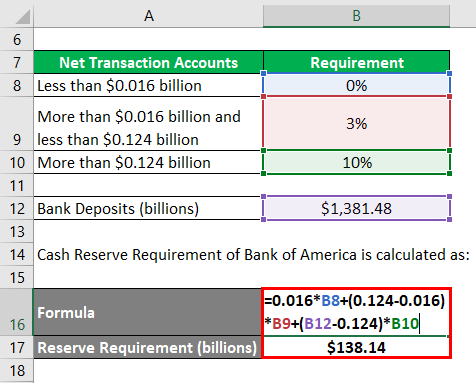Viewport: 476px width, 383px height.
Task: Select row 15 header
Action: 17,277
